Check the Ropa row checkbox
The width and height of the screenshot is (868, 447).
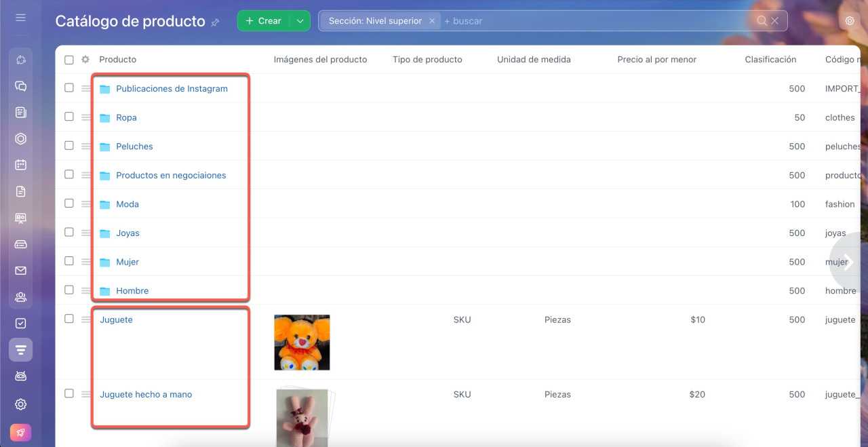69,117
